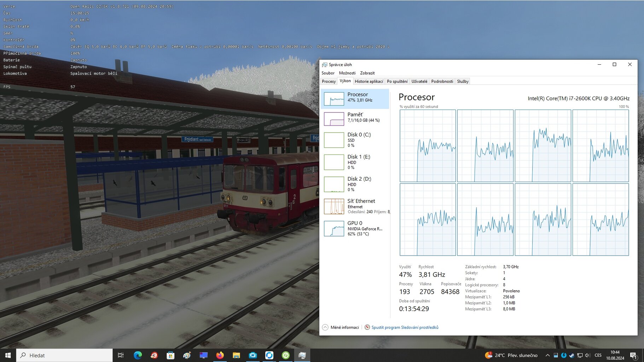This screenshot has width=644, height=362.
Task: Minimize the Správce úloh window
Action: coord(599,64)
